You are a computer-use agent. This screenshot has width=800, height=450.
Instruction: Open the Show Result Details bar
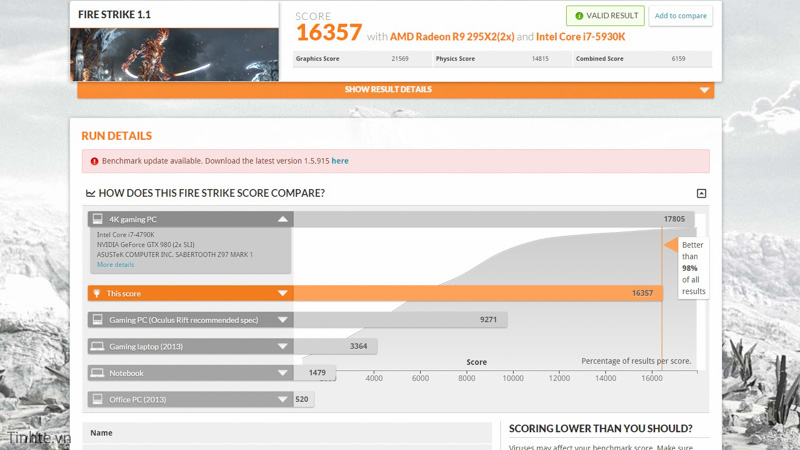coord(395,90)
